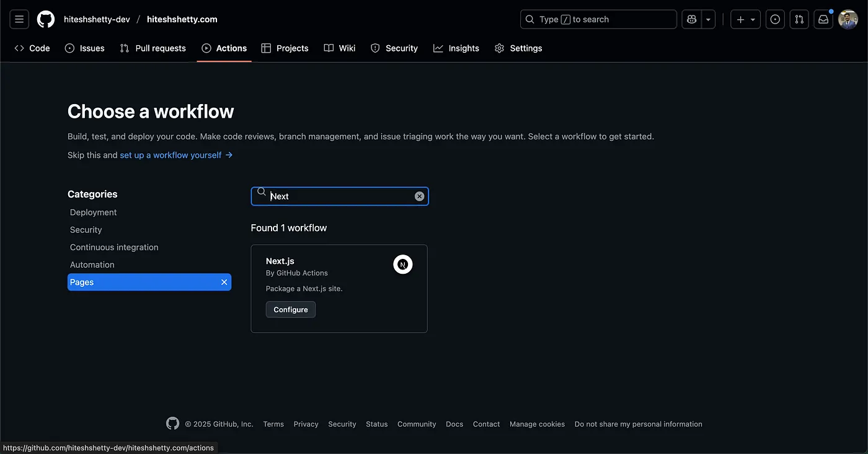This screenshot has width=868, height=454.
Task: Expand the Copilot dropdown arrow
Action: pos(708,19)
